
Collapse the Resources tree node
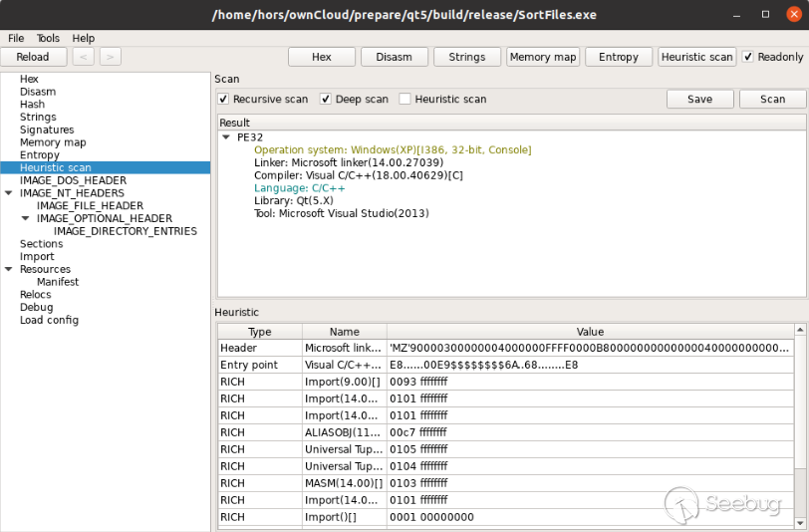9,269
